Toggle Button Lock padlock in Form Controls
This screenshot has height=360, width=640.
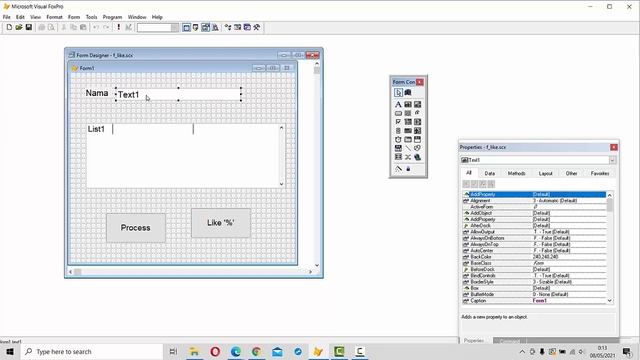[408, 169]
